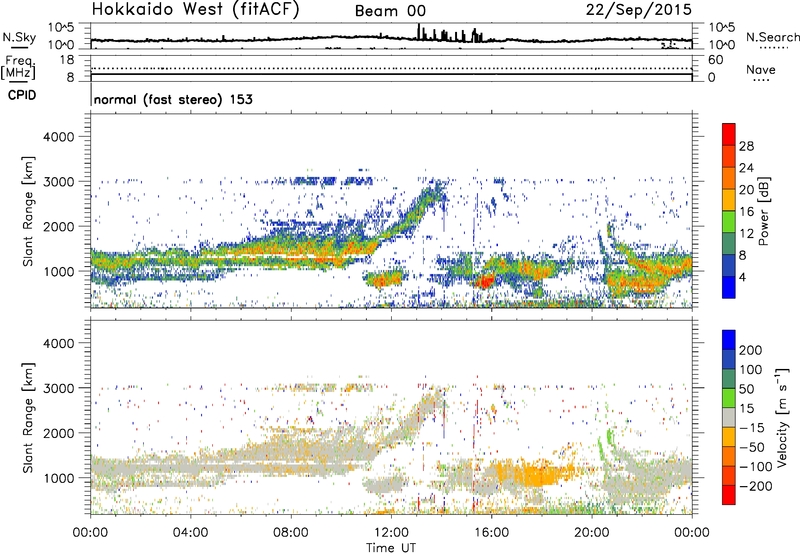Click the noise spike near 13:00 in the N.Sky panel
The image size is (800, 554).
click(419, 32)
